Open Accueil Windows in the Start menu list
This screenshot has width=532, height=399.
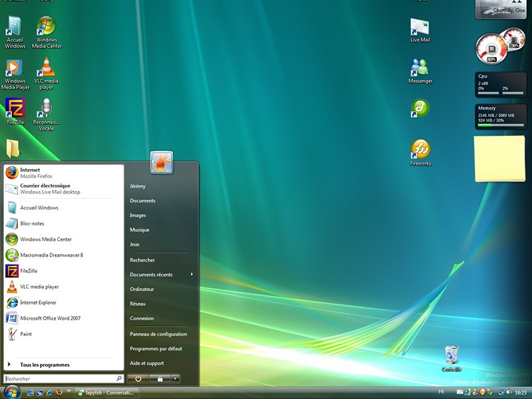pos(63,207)
